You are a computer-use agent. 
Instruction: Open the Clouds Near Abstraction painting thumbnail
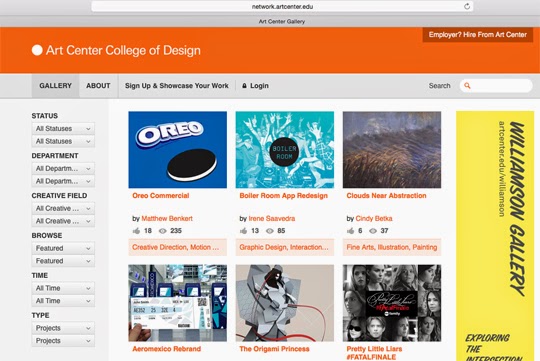[x=392, y=150]
